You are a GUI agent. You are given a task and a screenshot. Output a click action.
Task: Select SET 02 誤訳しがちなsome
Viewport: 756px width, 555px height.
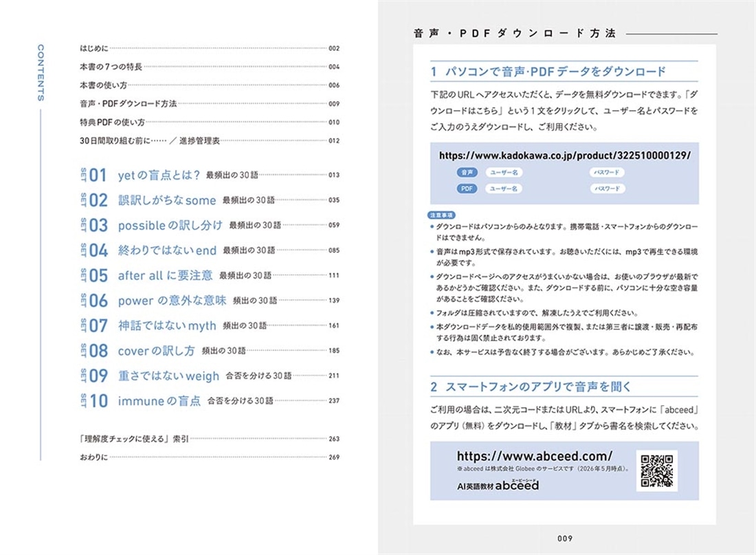(209, 200)
